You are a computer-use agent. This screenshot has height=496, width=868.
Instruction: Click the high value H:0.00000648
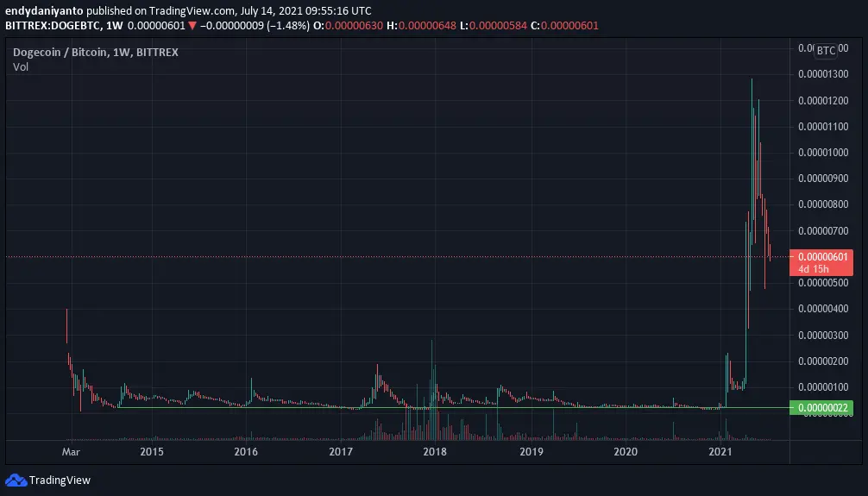point(421,26)
